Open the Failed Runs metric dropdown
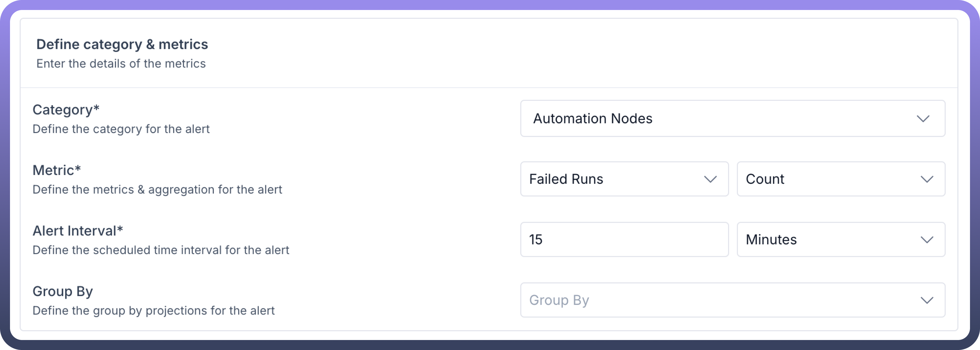Image resolution: width=980 pixels, height=350 pixels. click(x=616, y=179)
